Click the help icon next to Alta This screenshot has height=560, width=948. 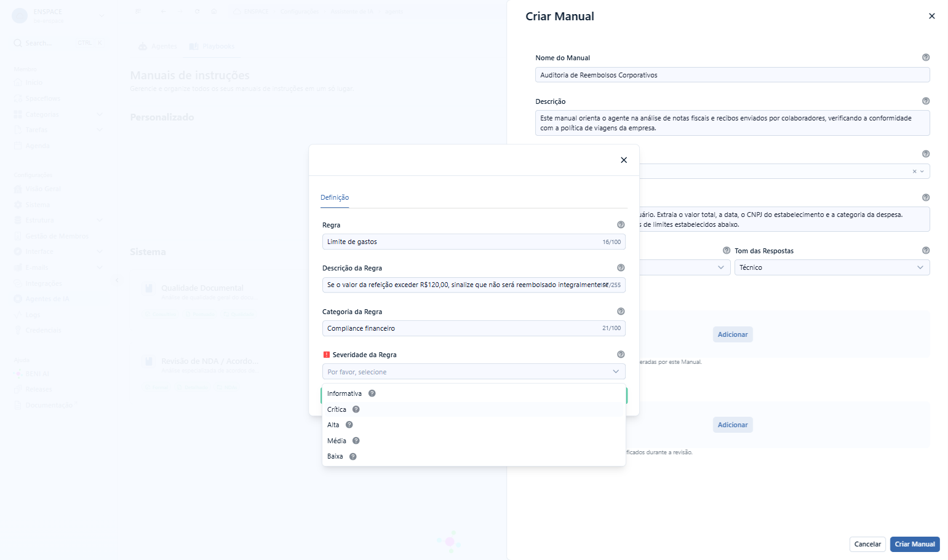(349, 425)
